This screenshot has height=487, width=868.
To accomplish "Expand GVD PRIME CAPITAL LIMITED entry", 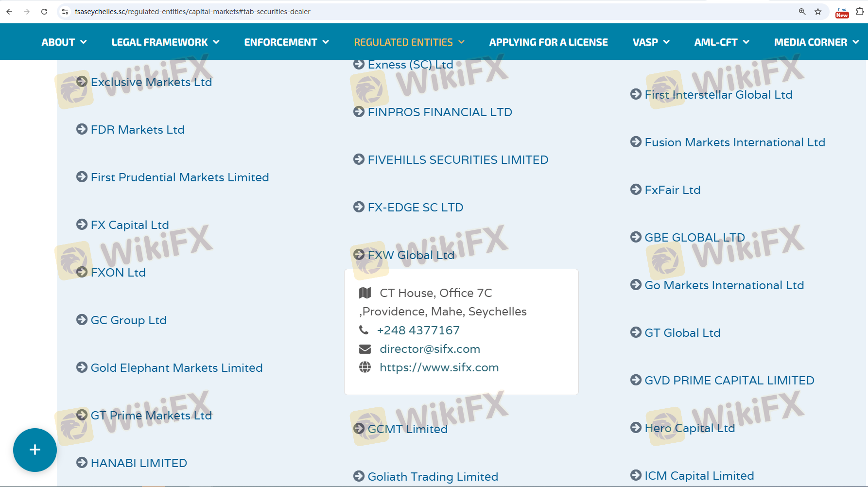I will click(x=722, y=381).
